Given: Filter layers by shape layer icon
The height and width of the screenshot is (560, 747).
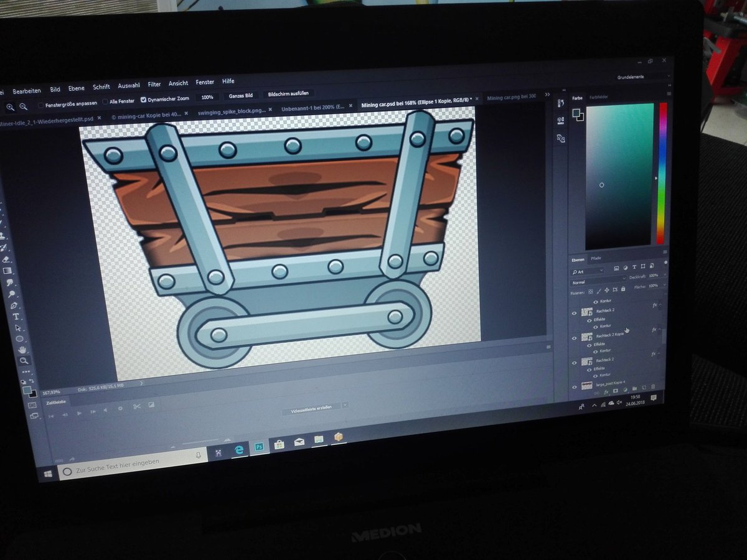Looking at the screenshot, I should [643, 266].
